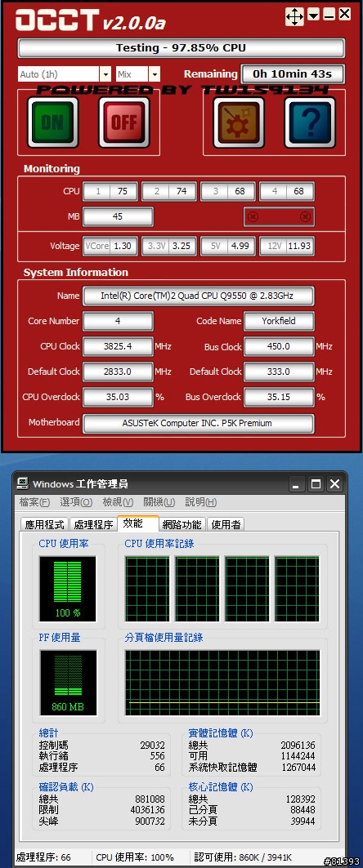363x868 pixels.
Task: Click the OCCT down arrow title icon
Action: coord(314,16)
